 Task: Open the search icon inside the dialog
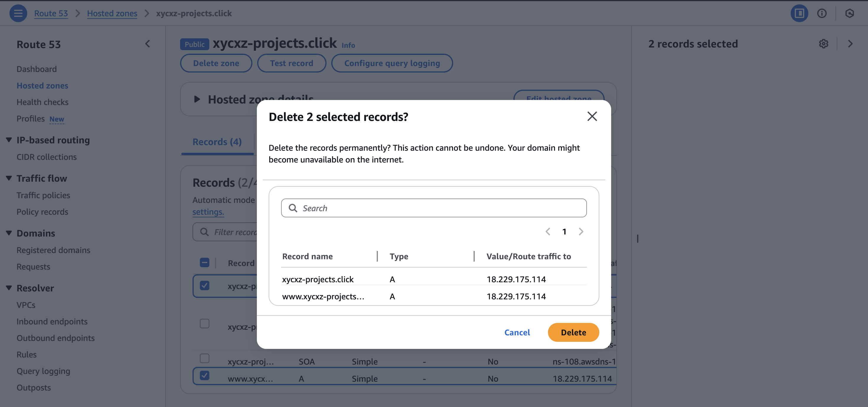click(x=293, y=208)
